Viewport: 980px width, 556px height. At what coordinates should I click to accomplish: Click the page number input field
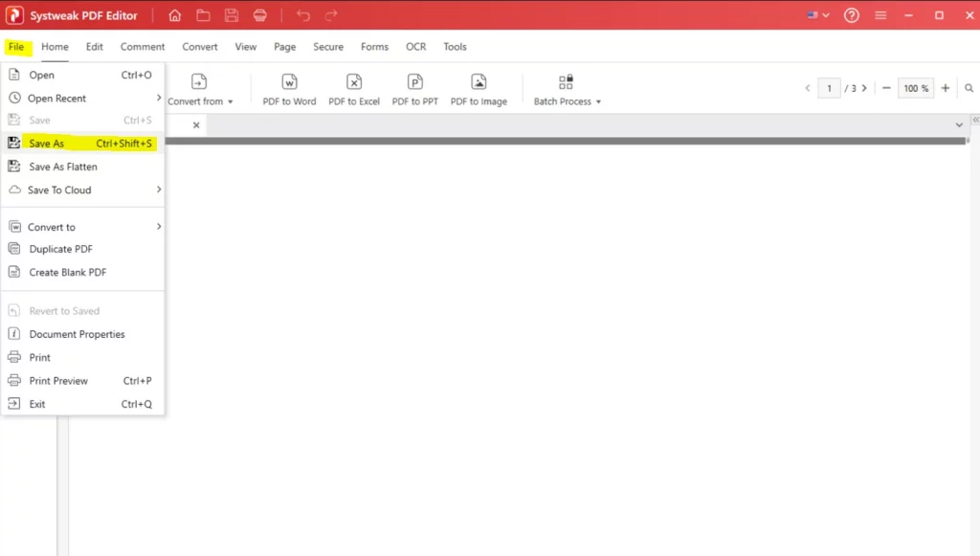(x=830, y=89)
